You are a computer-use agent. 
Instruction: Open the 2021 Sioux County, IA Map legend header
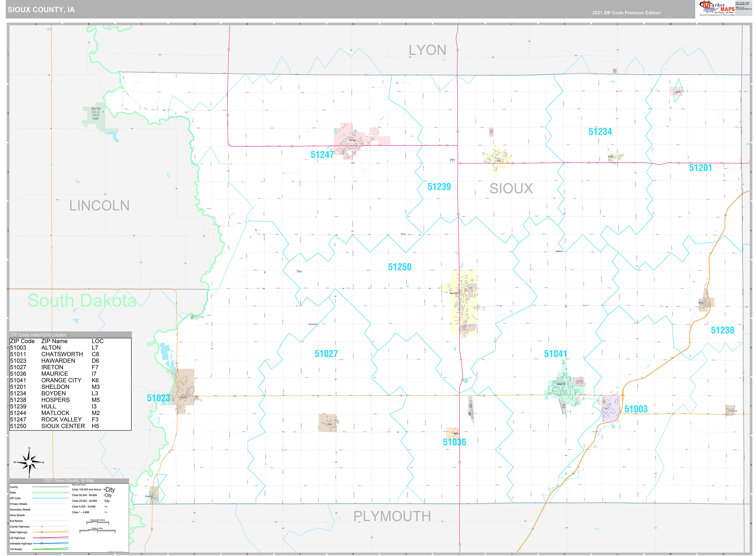(x=69, y=481)
